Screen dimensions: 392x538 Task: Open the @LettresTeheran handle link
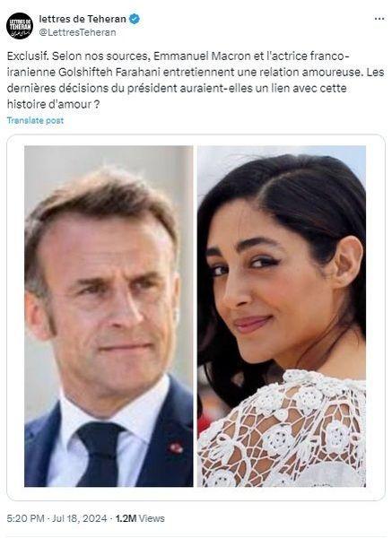77,32
